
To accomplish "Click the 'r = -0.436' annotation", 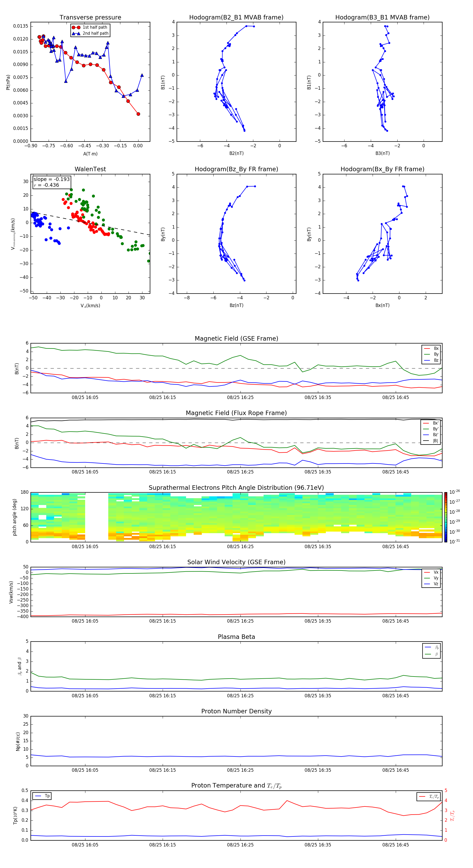I will pyautogui.click(x=47, y=185).
